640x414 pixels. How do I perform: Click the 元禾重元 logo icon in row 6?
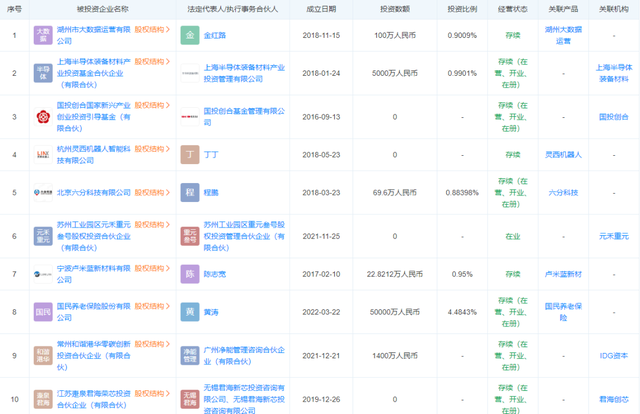pyautogui.click(x=43, y=236)
